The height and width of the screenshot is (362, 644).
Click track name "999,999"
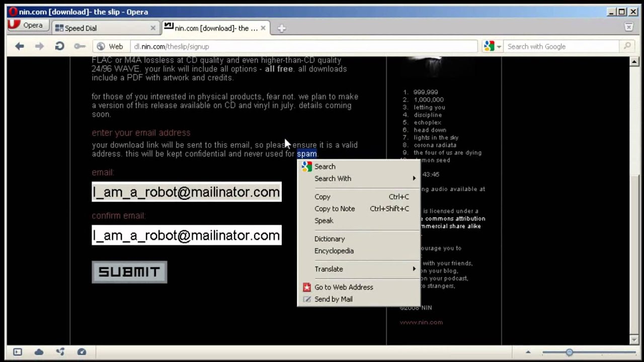click(x=426, y=92)
